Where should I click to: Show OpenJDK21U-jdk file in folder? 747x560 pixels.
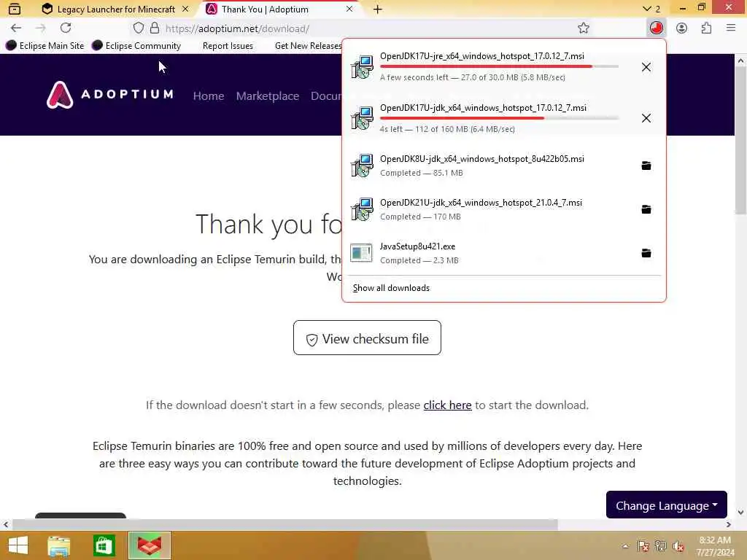tap(646, 209)
